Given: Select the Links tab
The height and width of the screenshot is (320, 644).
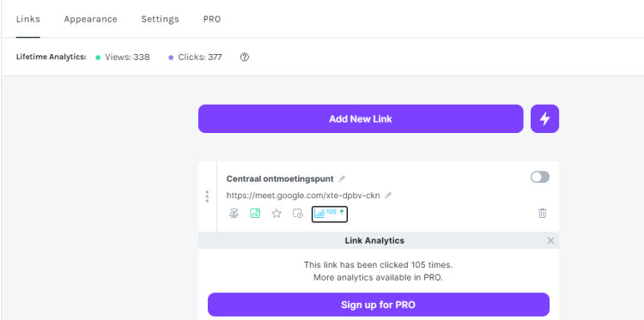Looking at the screenshot, I should pos(28,19).
